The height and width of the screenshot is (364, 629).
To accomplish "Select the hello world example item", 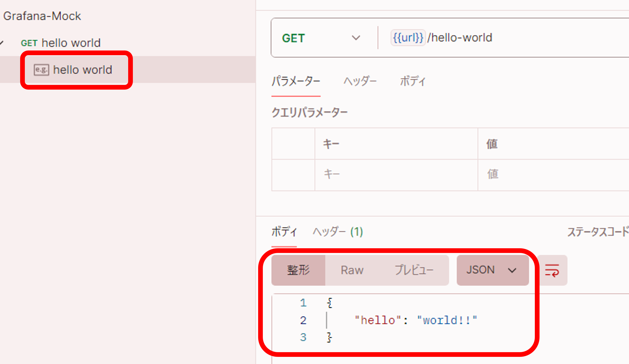I will click(82, 70).
